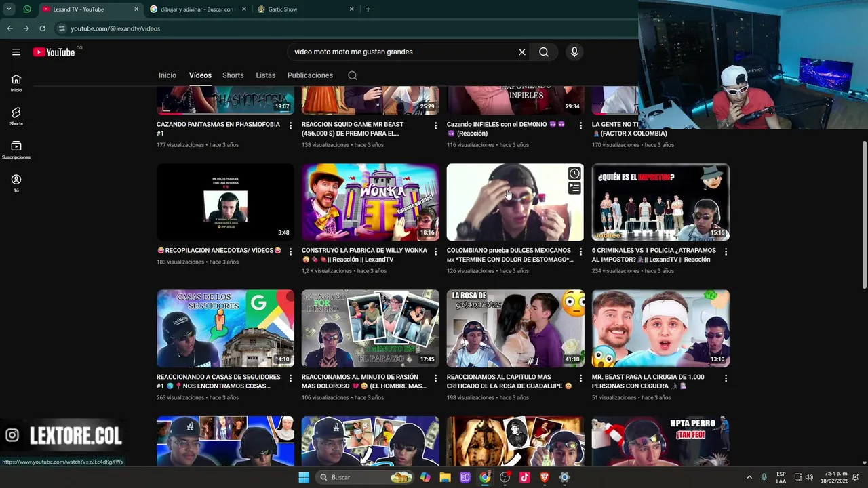Switch to the Shorts channel tab

(233, 75)
